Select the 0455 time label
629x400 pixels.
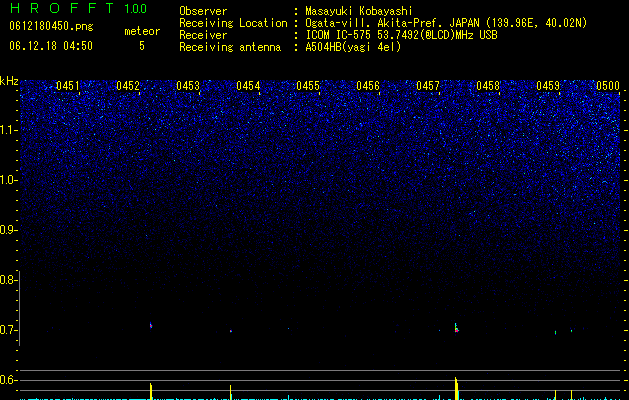click(x=308, y=86)
